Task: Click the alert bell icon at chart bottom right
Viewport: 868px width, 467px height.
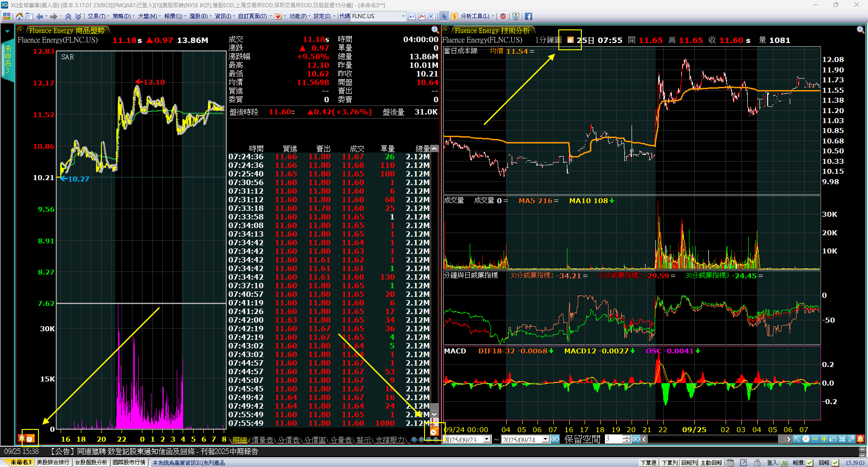Action: point(860,439)
